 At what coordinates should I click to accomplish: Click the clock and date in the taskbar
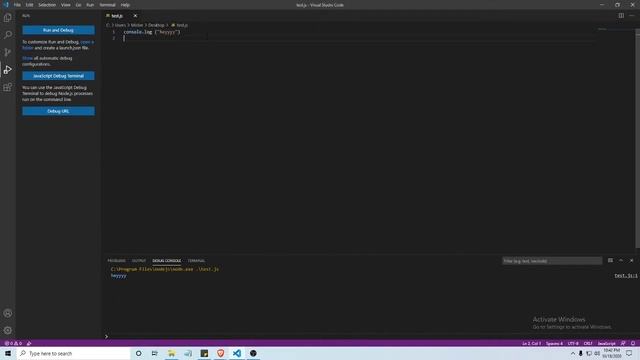pos(611,353)
